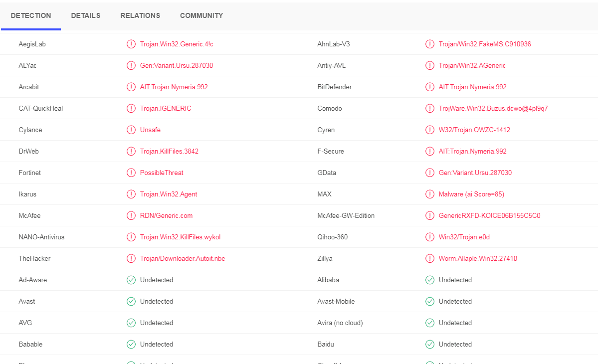Open the Relations tab

[140, 15]
